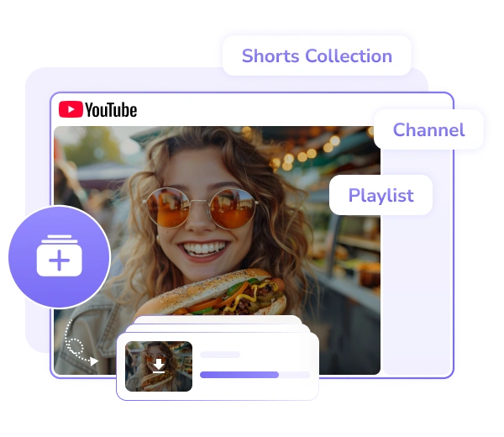504x437 pixels.
Task: Select the Shorts Collection label
Action: (x=317, y=56)
